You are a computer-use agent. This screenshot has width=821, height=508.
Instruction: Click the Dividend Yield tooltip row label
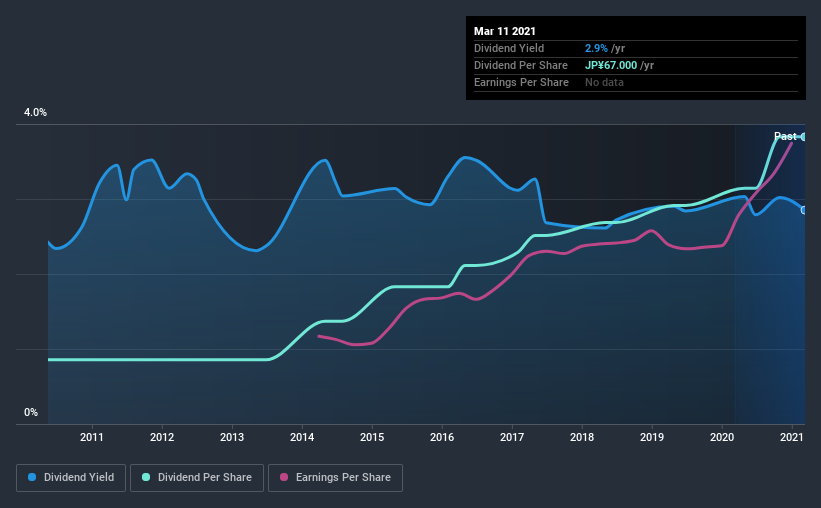[509, 48]
